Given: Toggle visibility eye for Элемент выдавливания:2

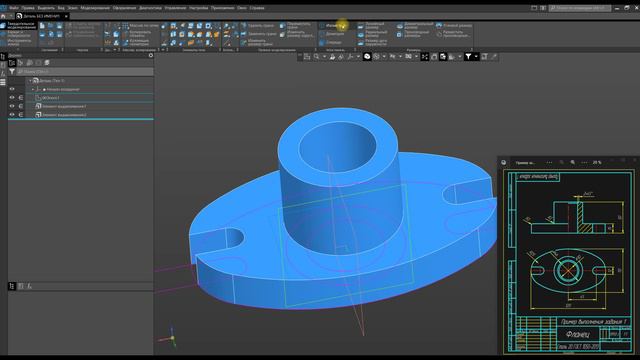Looking at the screenshot, I should pos(12,115).
